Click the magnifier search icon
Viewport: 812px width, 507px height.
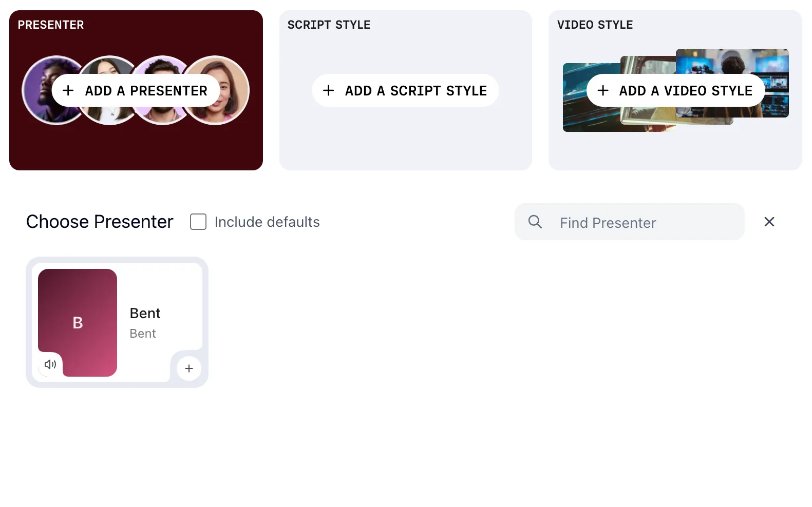click(535, 222)
